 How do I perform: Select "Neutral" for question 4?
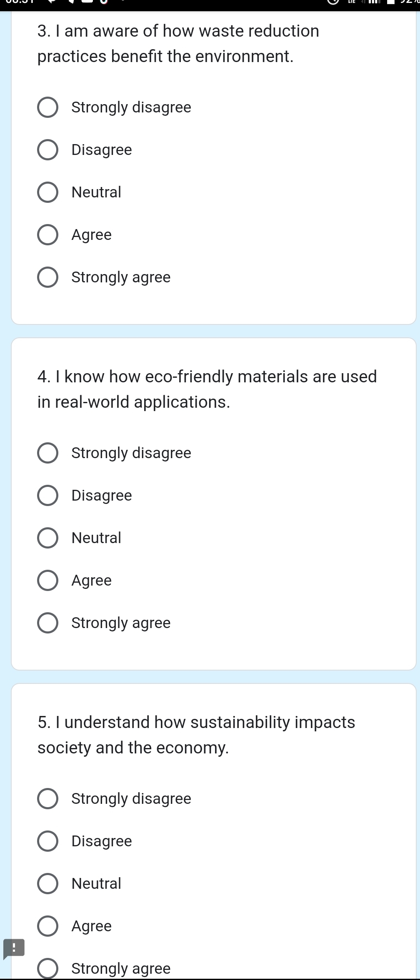point(48,538)
